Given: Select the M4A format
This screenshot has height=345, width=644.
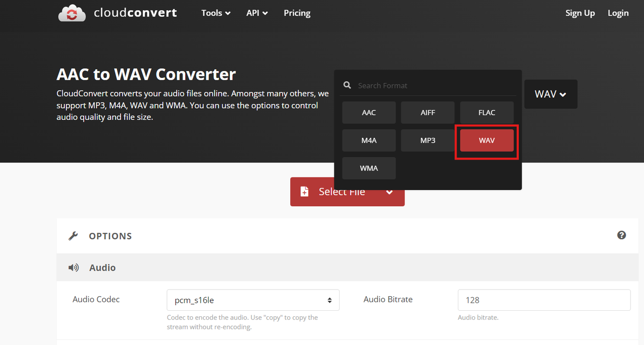Looking at the screenshot, I should (x=369, y=140).
